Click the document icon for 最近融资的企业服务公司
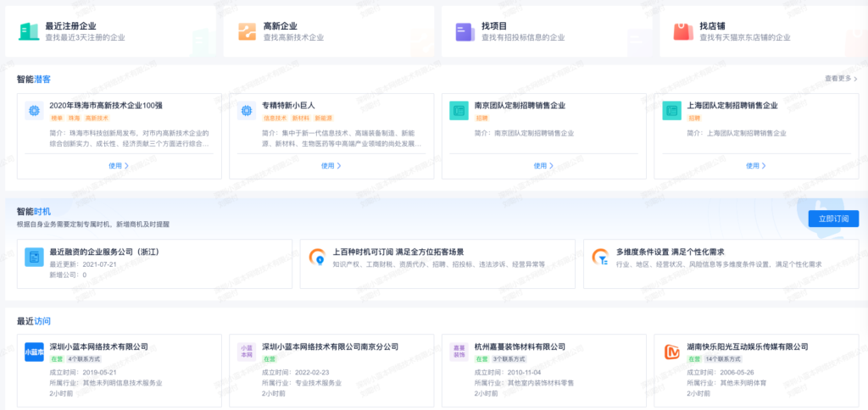The width and height of the screenshot is (868, 410). [x=34, y=257]
